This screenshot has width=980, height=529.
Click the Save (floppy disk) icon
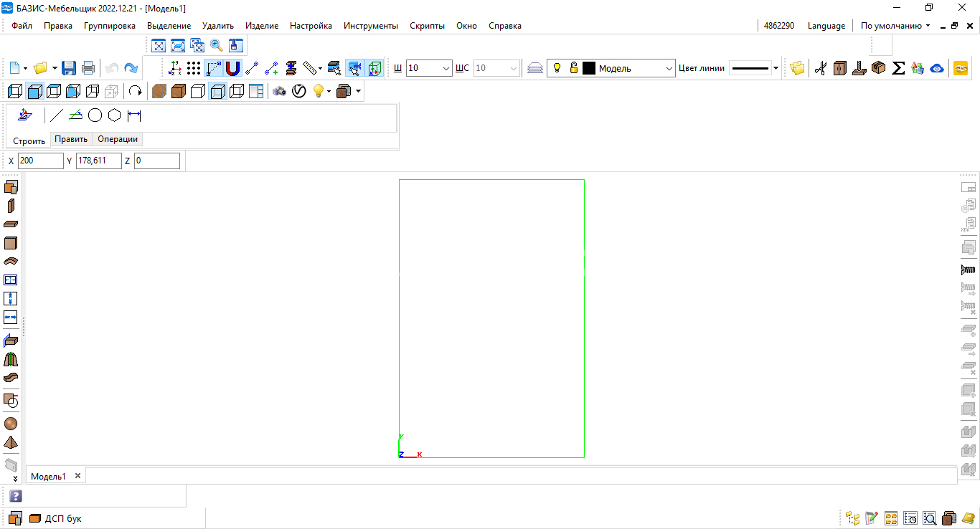69,68
